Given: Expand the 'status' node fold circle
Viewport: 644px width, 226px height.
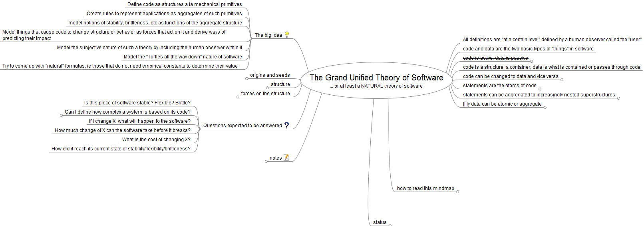Looking at the screenshot, I should 390,225.
